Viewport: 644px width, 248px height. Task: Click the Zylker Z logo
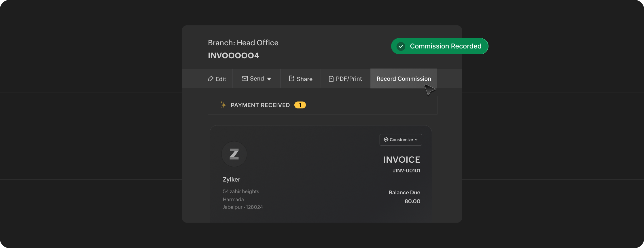pos(234,154)
